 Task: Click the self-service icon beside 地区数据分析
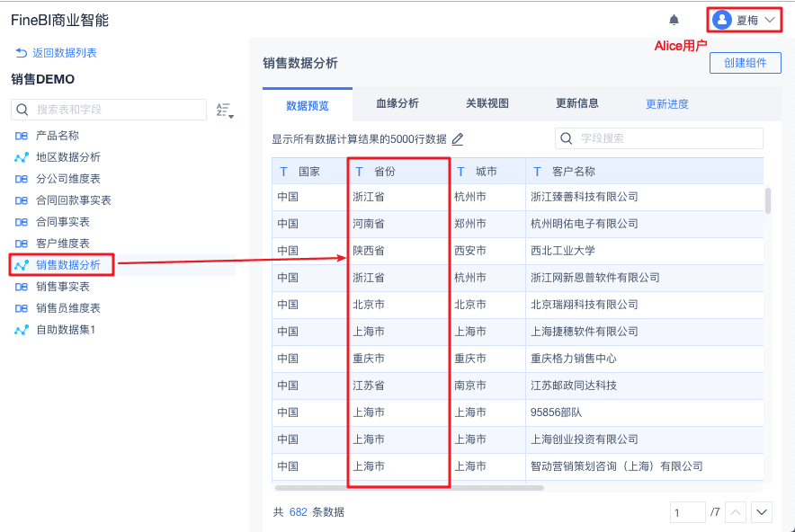pos(22,157)
